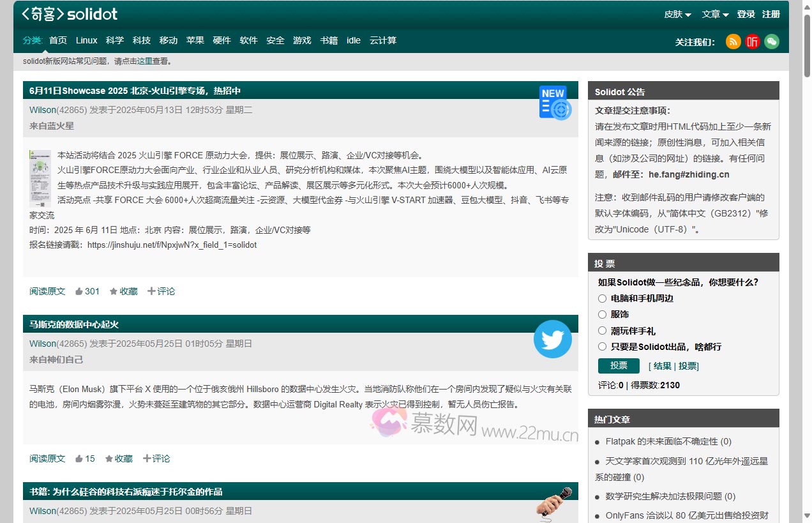This screenshot has height=523, width=812.
Task: Click the green WeChat follow icon
Action: [x=772, y=42]
